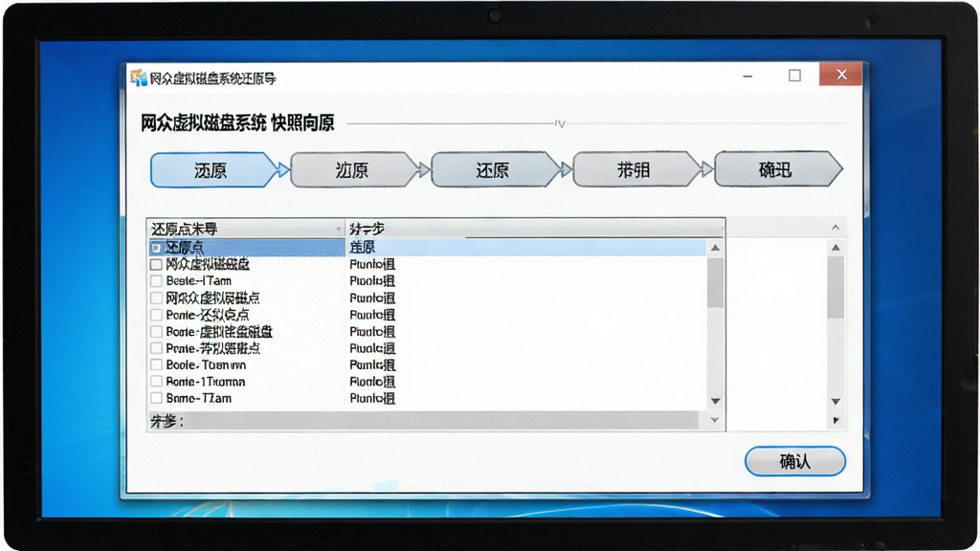Click the inner list scrollbar down arrow

pyautogui.click(x=716, y=401)
